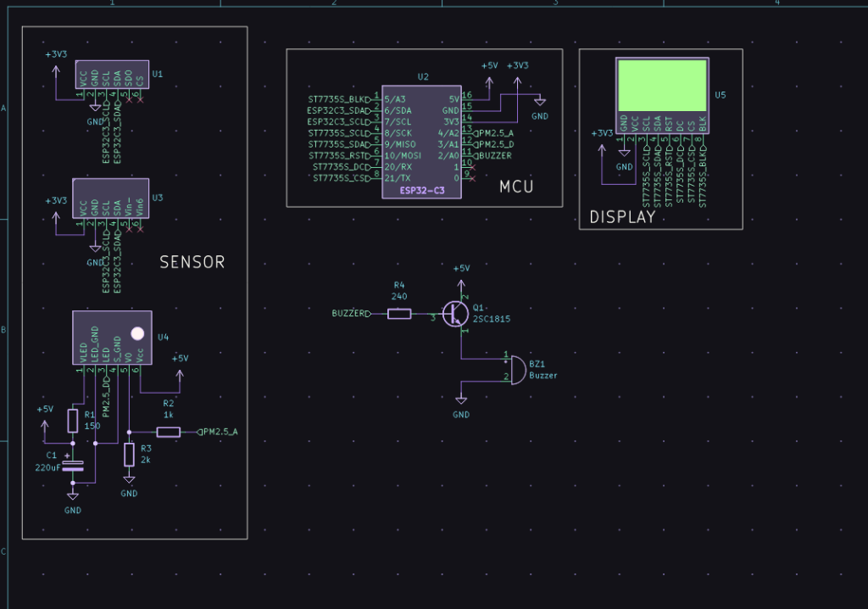
Task: Select no-connect mark on U2 pin 10
Action: click(x=472, y=167)
